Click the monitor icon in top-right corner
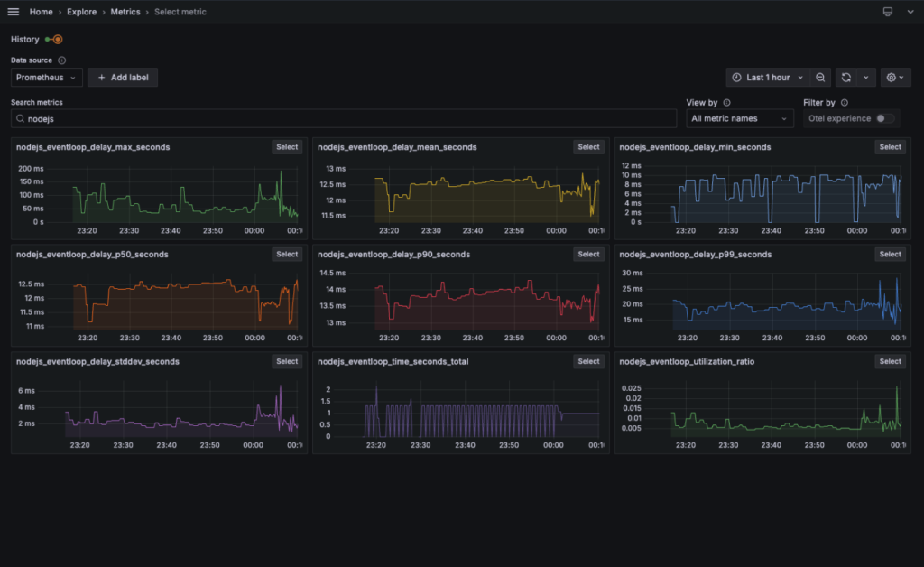The width and height of the screenshot is (924, 567). coord(887,12)
